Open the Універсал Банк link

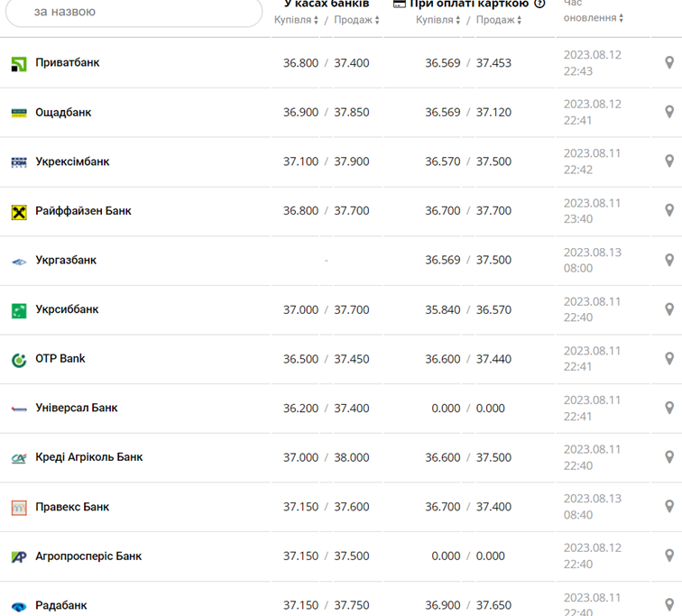[76, 408]
